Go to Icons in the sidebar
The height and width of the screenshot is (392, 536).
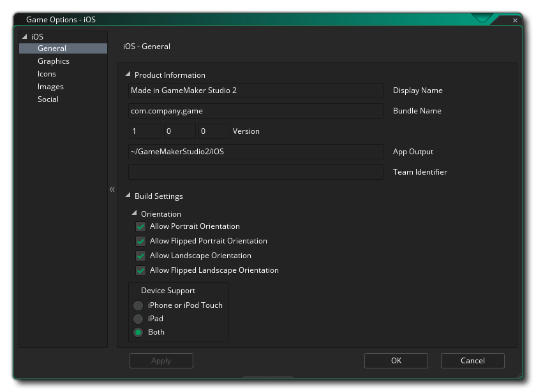coord(47,74)
